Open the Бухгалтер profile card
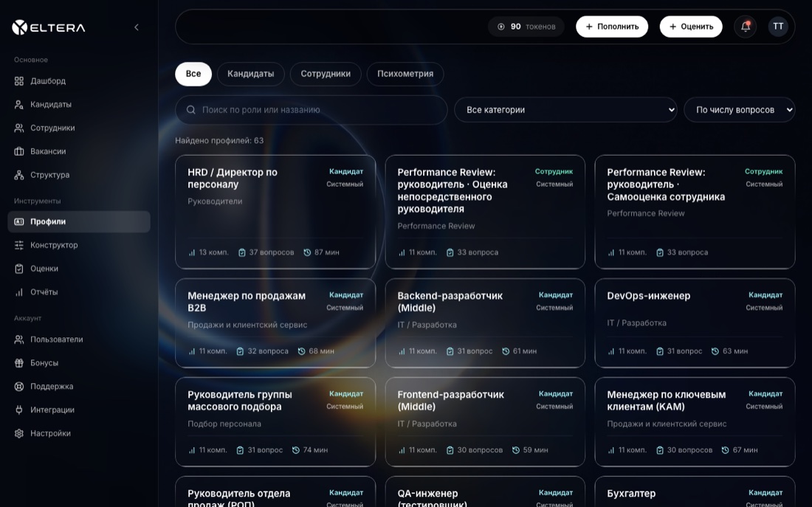The width and height of the screenshot is (812, 507). (695, 492)
